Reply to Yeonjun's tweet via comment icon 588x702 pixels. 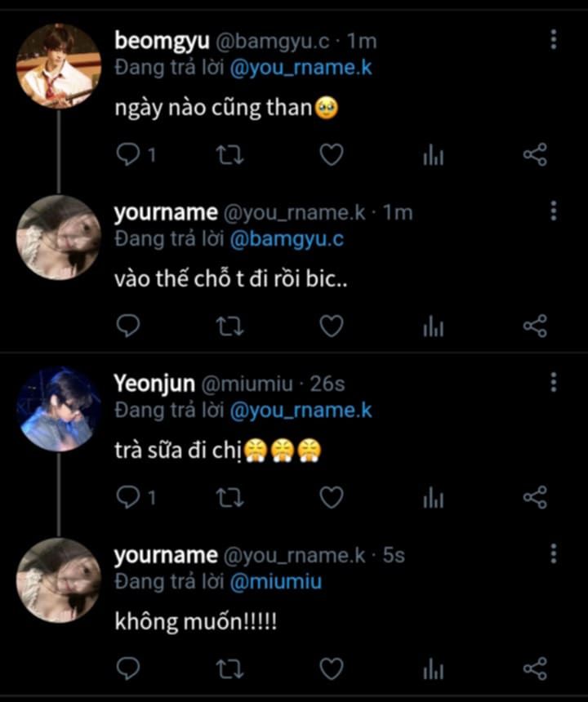[128, 497]
